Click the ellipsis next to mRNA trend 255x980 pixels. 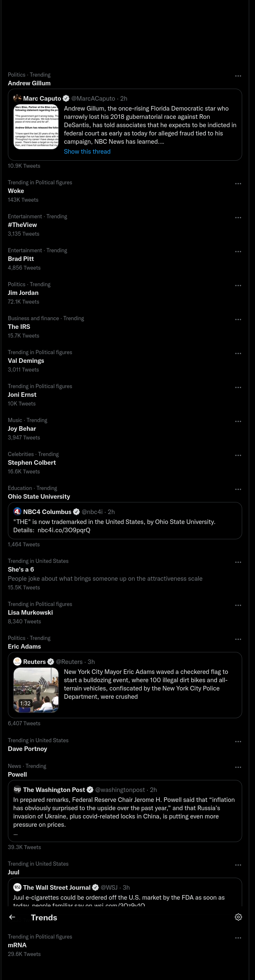238,938
